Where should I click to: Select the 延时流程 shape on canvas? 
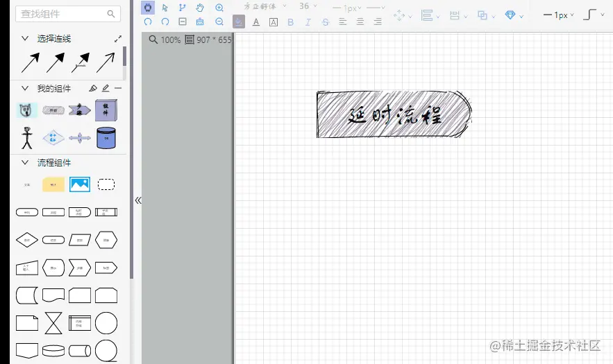coord(394,114)
